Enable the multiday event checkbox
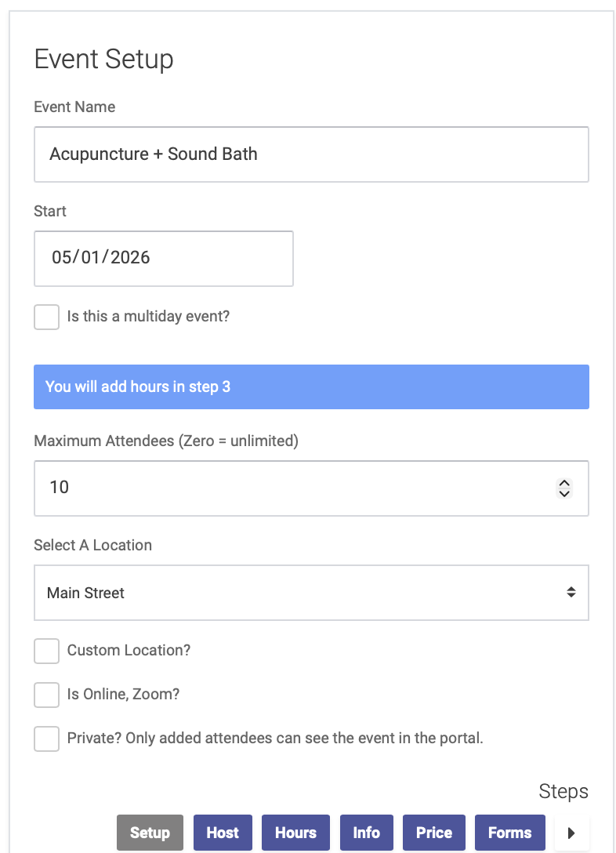The image size is (616, 853). click(x=47, y=318)
